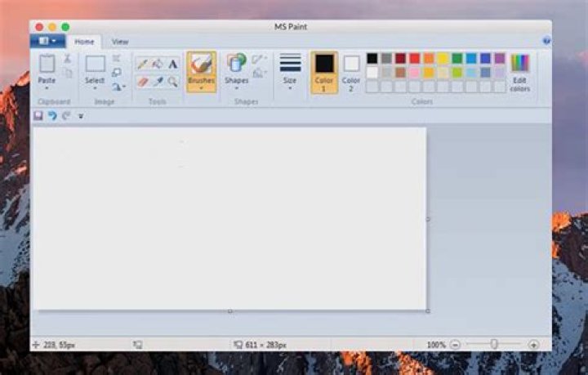The height and width of the screenshot is (375, 588).
Task: Click the Size line thickness icon
Action: click(x=290, y=63)
